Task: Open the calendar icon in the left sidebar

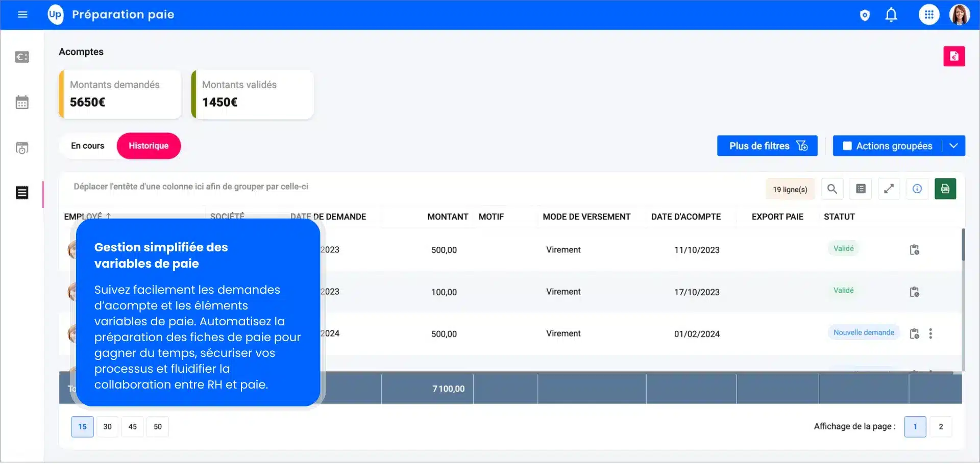Action: pos(21,102)
